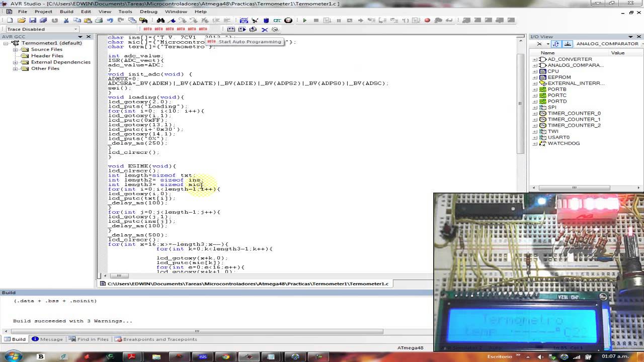Click the Build Active Configuration icon
Image resolution: width=644 pixels, height=362 pixels.
coord(231,29)
